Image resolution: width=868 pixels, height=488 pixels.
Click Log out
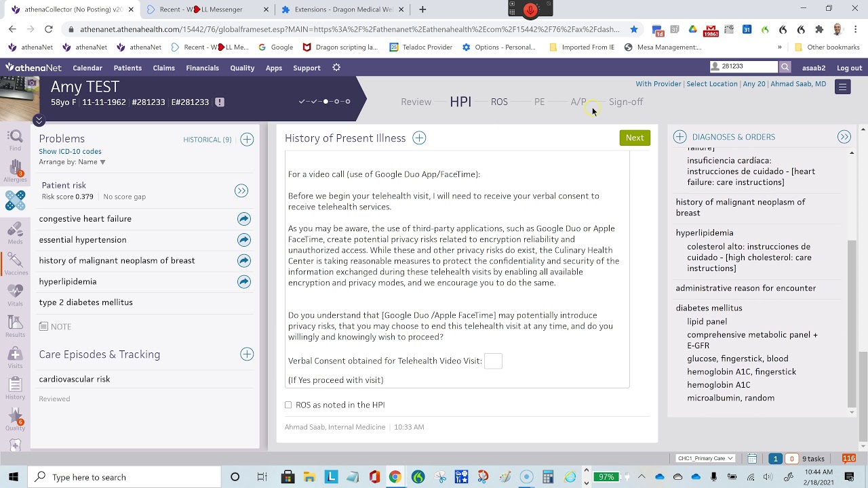coord(849,68)
